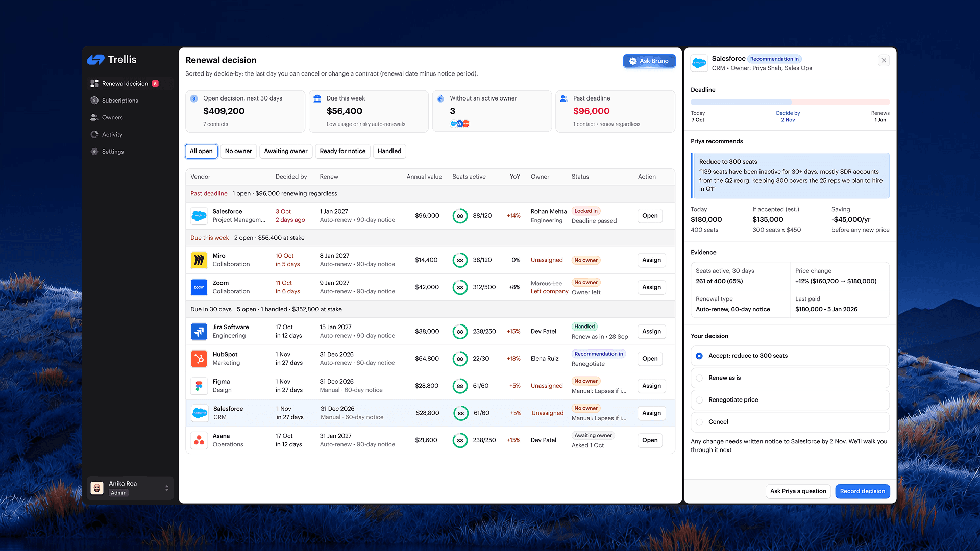Open the Settings gear icon
This screenshot has height=551, width=980.
point(94,152)
